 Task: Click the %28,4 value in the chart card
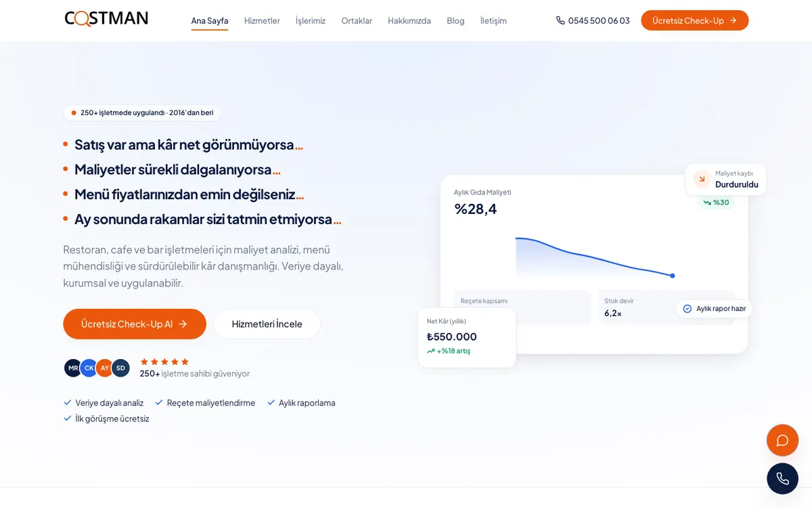[x=476, y=209]
